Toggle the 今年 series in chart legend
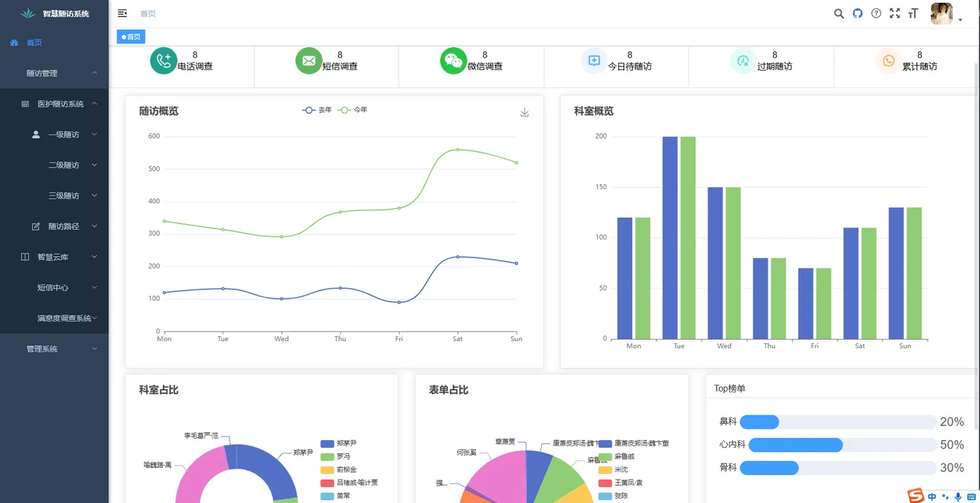Viewport: 980px width, 503px height. point(353,110)
